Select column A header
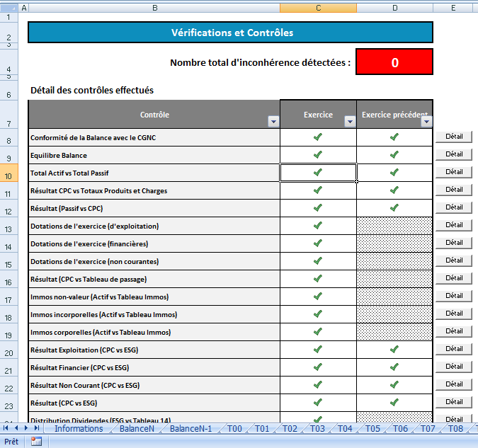The width and height of the screenshot is (478, 448). pos(24,8)
